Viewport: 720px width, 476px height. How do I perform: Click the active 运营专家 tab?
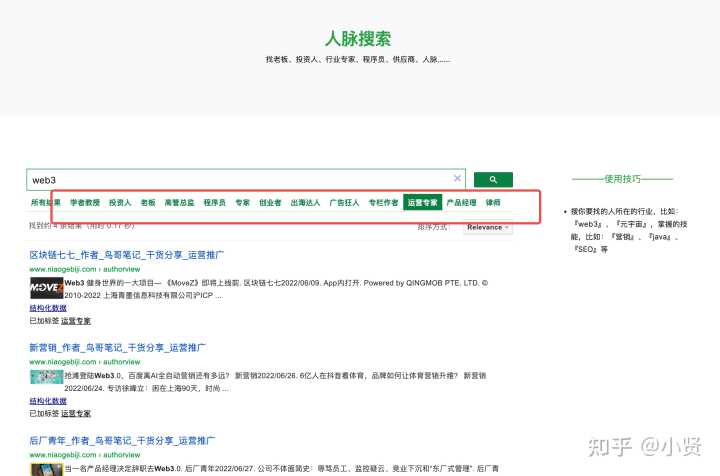422,202
